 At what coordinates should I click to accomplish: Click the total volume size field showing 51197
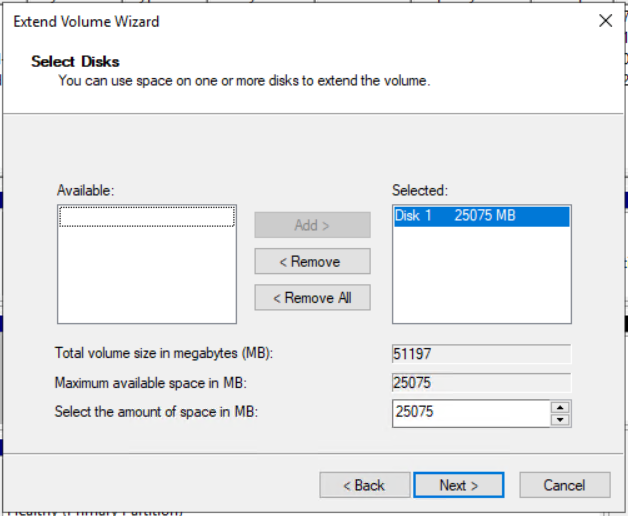[481, 354]
